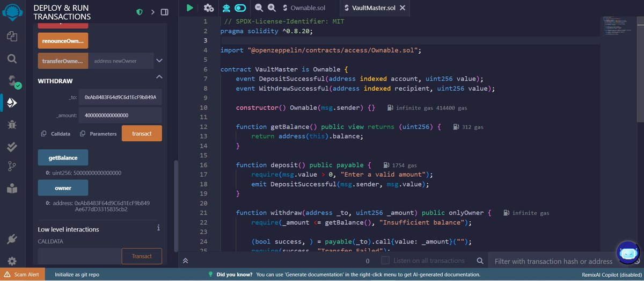The width and height of the screenshot is (644, 281).
Task: Click the owner button
Action: click(63, 188)
